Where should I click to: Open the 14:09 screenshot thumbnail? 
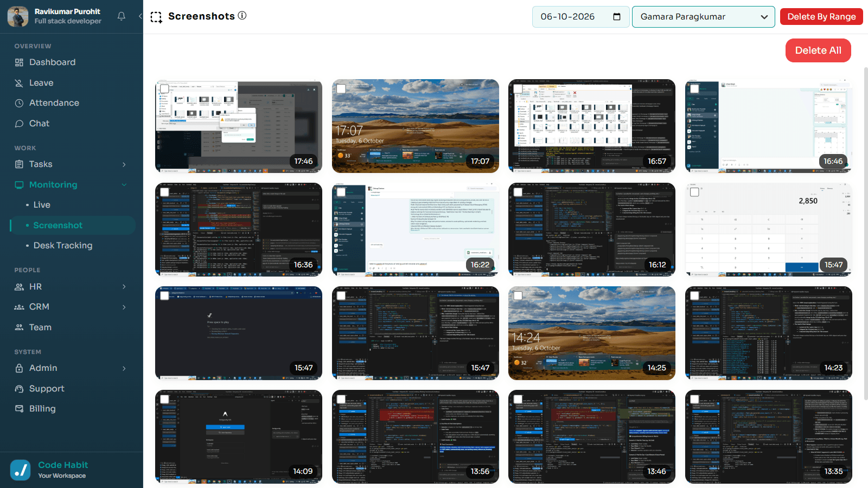(239, 436)
